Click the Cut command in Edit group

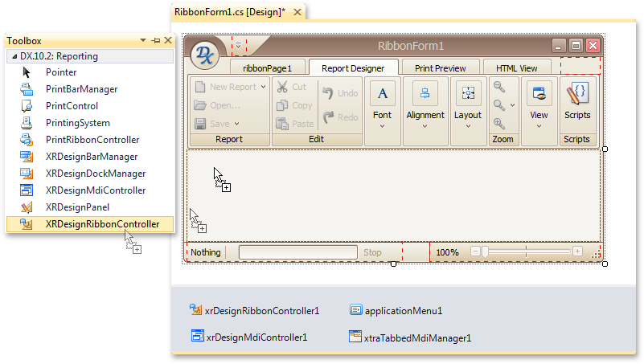click(x=292, y=87)
